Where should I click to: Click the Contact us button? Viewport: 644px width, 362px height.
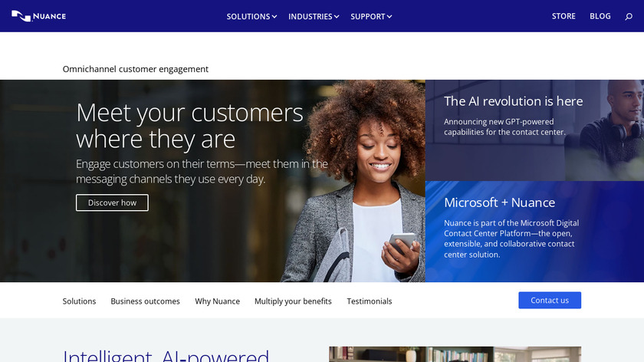pyautogui.click(x=550, y=301)
